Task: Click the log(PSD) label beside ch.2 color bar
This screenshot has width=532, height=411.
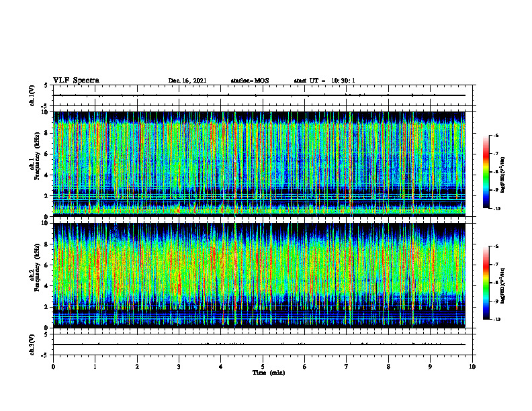Action: [503, 285]
